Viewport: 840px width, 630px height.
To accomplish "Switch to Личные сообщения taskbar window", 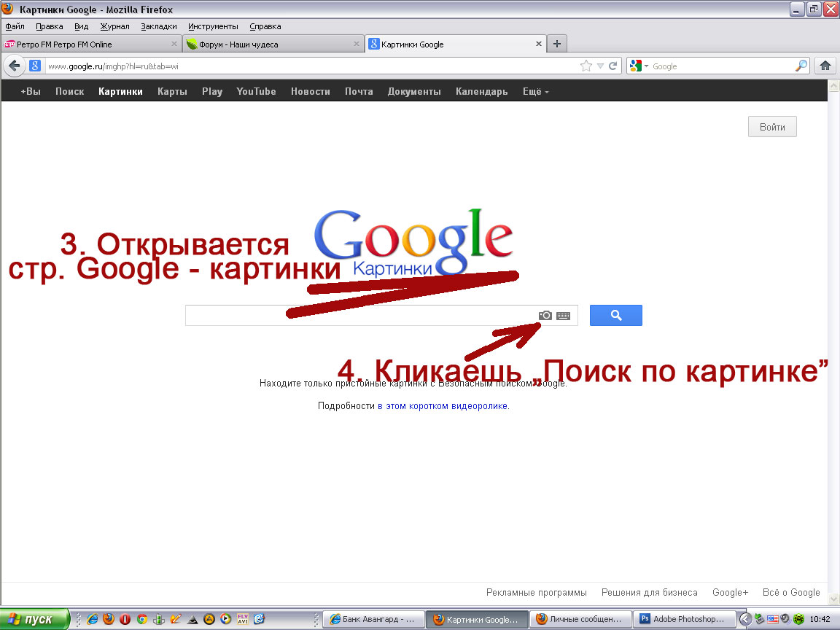I will click(x=580, y=619).
